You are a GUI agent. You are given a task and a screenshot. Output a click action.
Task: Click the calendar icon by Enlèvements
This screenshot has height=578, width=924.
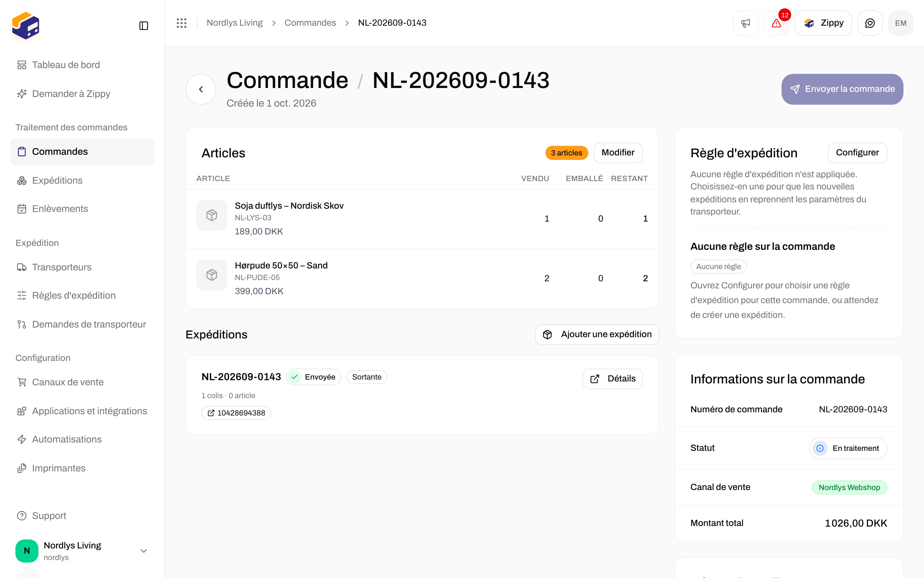point(22,209)
